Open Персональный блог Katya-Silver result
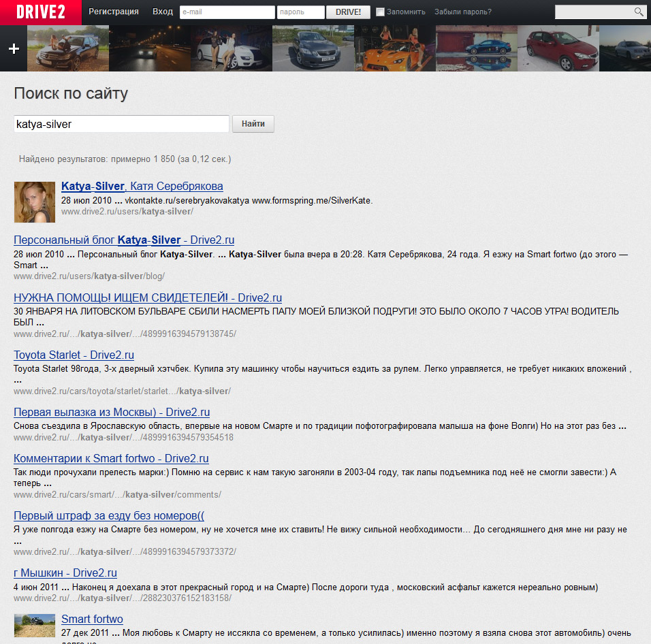Viewport: 651px width, 644px height. tap(124, 240)
